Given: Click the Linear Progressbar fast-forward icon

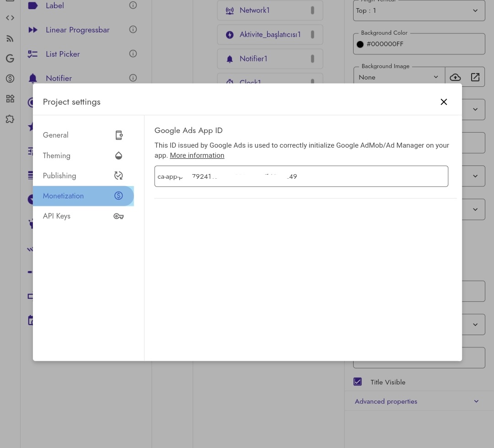Looking at the screenshot, I should [33, 30].
